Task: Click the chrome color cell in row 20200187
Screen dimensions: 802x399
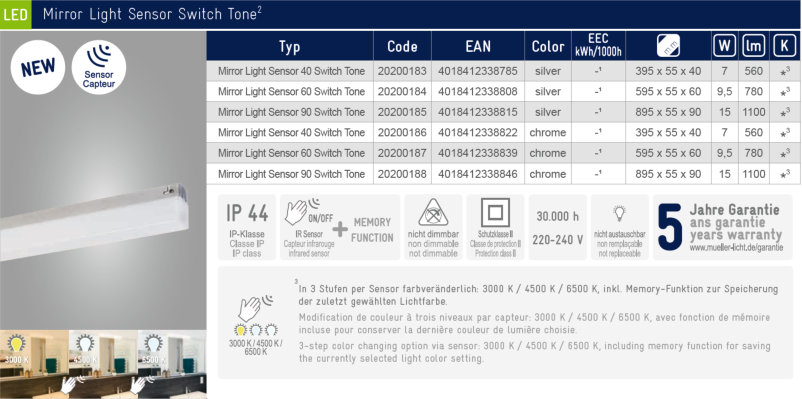Action: pyautogui.click(x=548, y=153)
